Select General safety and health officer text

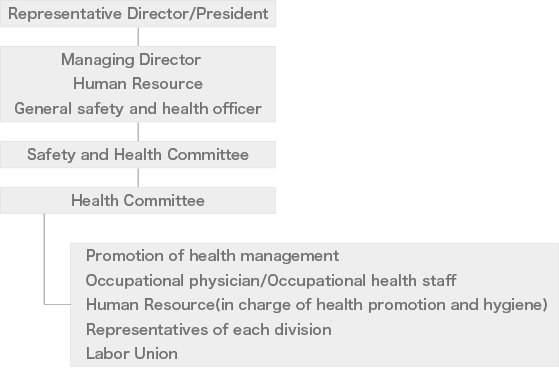138,109
